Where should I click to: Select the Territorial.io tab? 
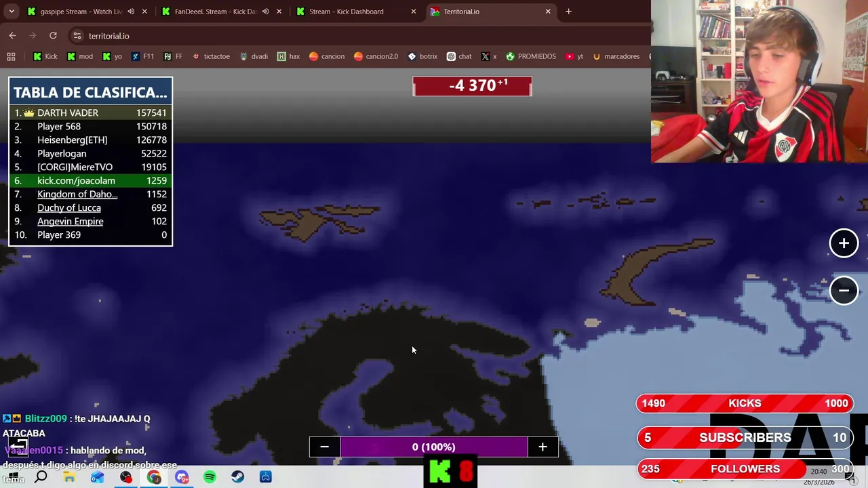pyautogui.click(x=490, y=12)
